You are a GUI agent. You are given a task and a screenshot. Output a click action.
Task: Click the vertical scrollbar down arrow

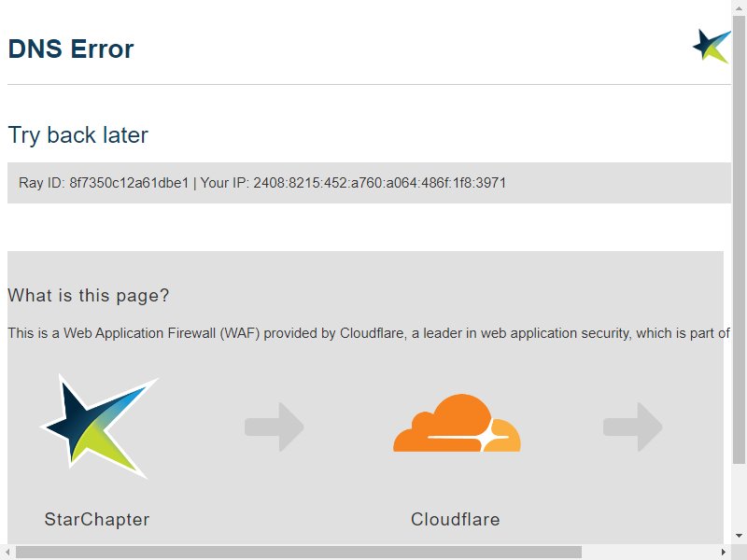click(739, 536)
